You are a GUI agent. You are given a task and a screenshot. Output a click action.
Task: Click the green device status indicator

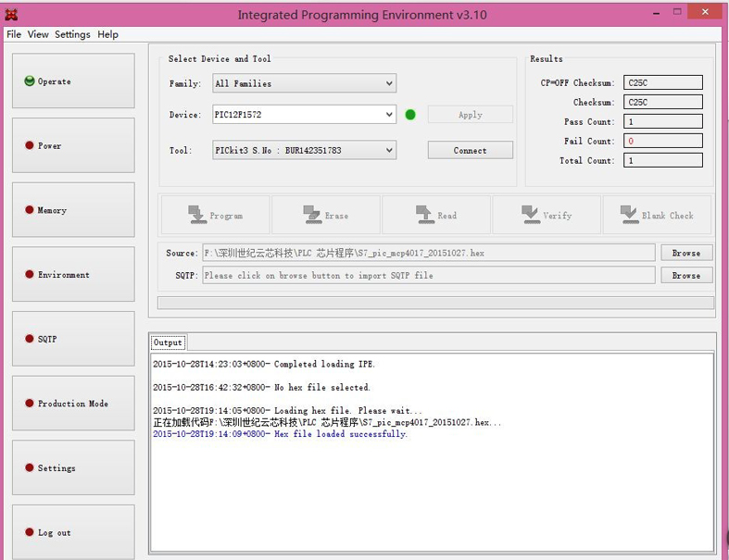(x=410, y=115)
